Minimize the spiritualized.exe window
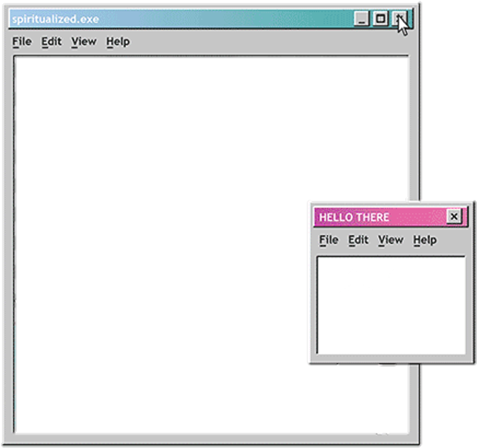The height and width of the screenshot is (448, 477). [362, 20]
